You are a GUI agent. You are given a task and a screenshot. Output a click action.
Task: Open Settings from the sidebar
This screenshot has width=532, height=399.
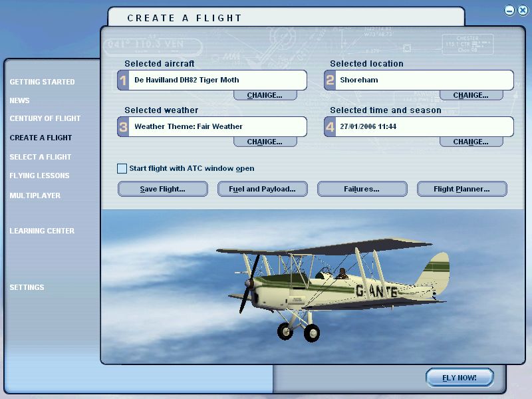27,287
